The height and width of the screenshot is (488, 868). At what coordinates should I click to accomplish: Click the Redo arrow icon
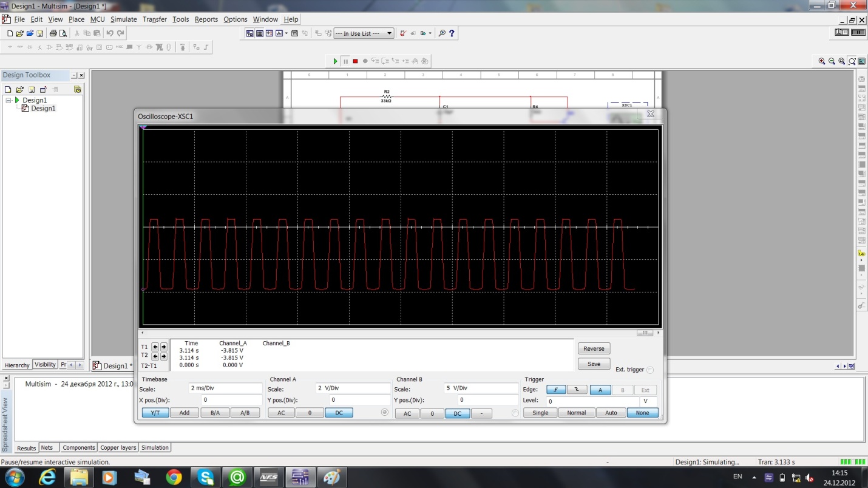pos(120,33)
